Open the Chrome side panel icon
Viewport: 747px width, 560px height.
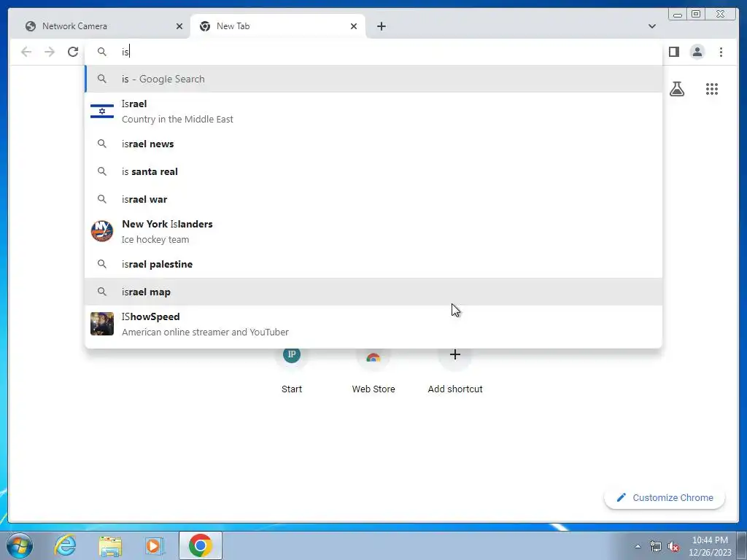click(673, 52)
